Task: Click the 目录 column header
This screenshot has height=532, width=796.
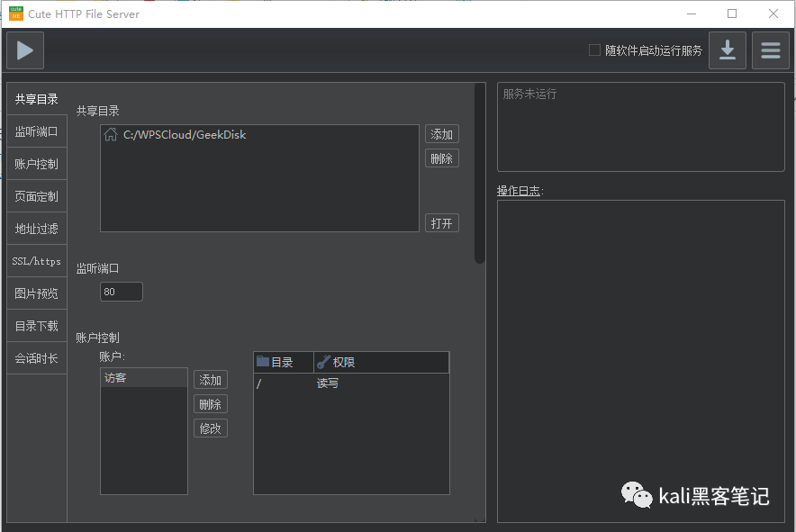Action: (284, 362)
